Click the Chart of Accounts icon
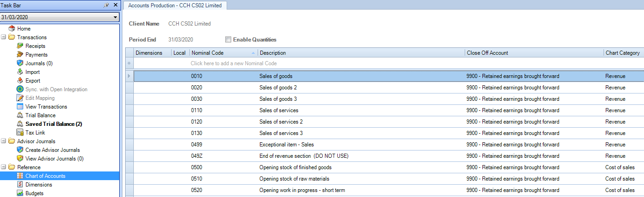 pyautogui.click(x=20, y=176)
